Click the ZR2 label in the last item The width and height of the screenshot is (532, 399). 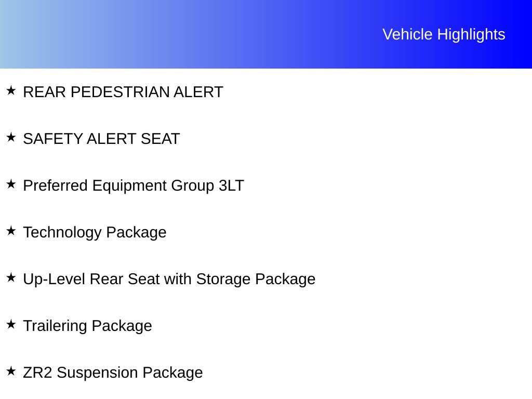coord(37,373)
